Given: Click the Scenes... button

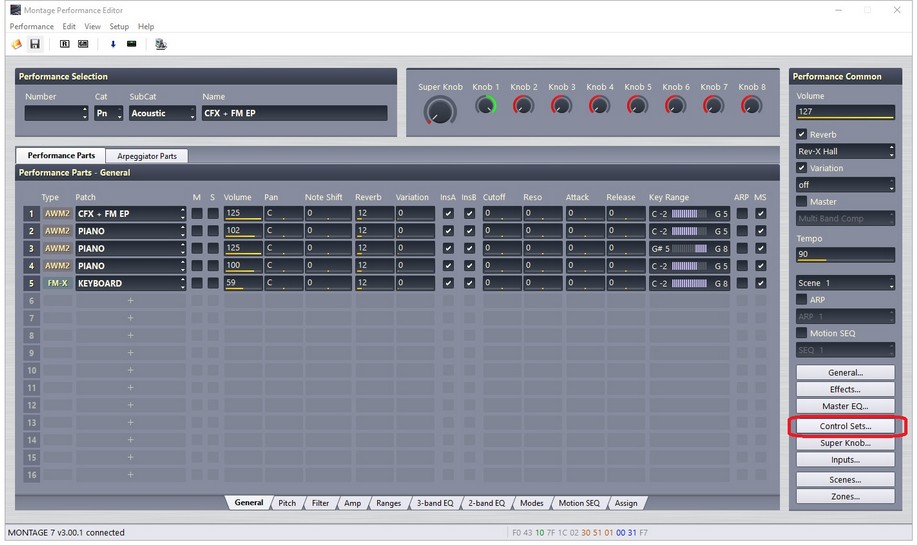Looking at the screenshot, I should (845, 480).
